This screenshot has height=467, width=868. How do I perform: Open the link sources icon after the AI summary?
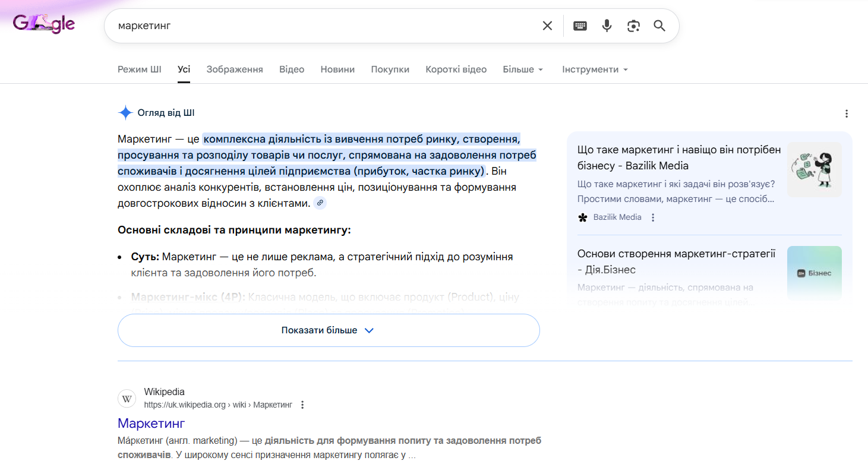point(320,203)
